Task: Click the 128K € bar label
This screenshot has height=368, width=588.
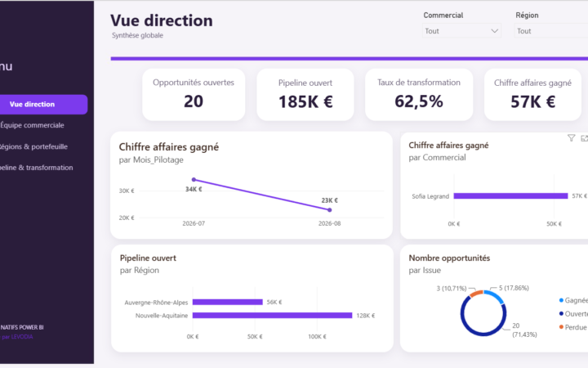Action: [x=366, y=316]
